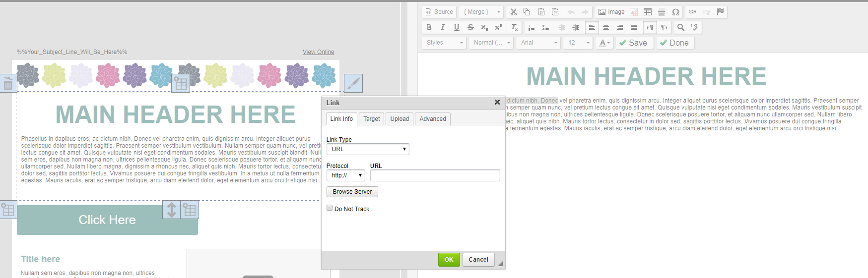This screenshot has height=278, width=868.
Task: Insert a bulleted list
Action: point(545,27)
